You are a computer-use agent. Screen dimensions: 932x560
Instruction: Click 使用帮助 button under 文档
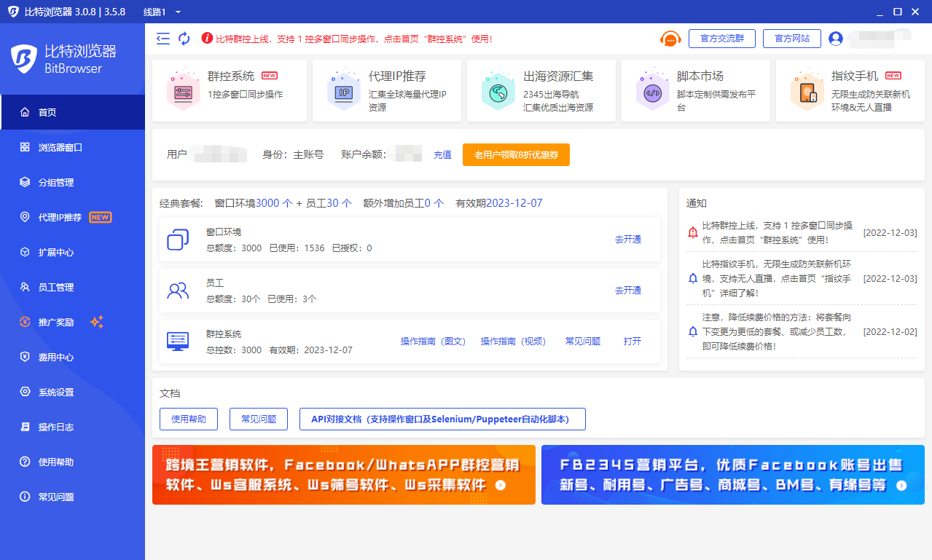click(189, 419)
